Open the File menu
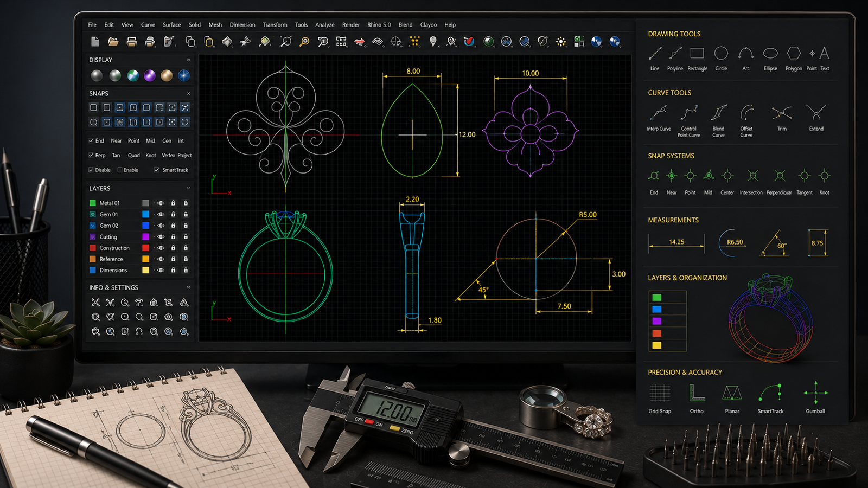Image resolution: width=868 pixels, height=488 pixels. point(92,25)
